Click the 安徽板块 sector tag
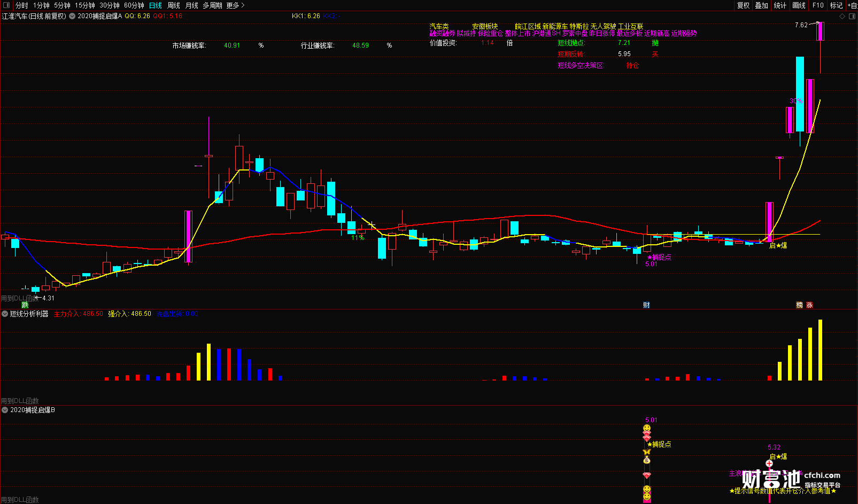 tap(485, 26)
